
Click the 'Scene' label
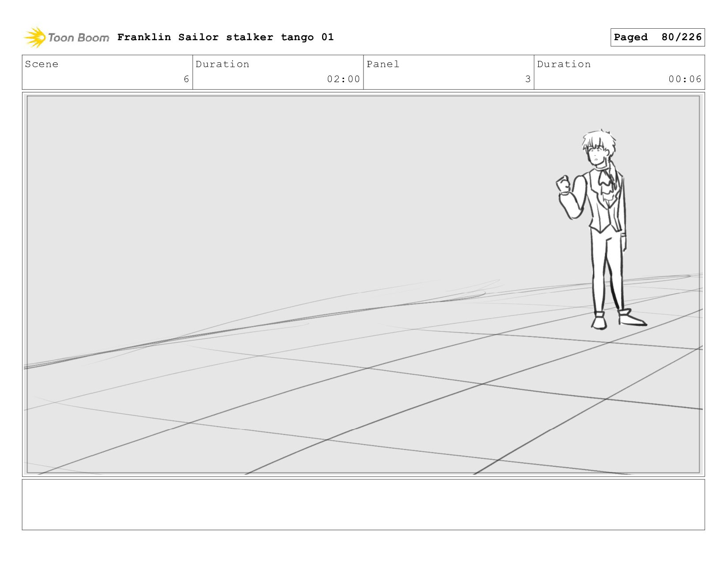[41, 64]
